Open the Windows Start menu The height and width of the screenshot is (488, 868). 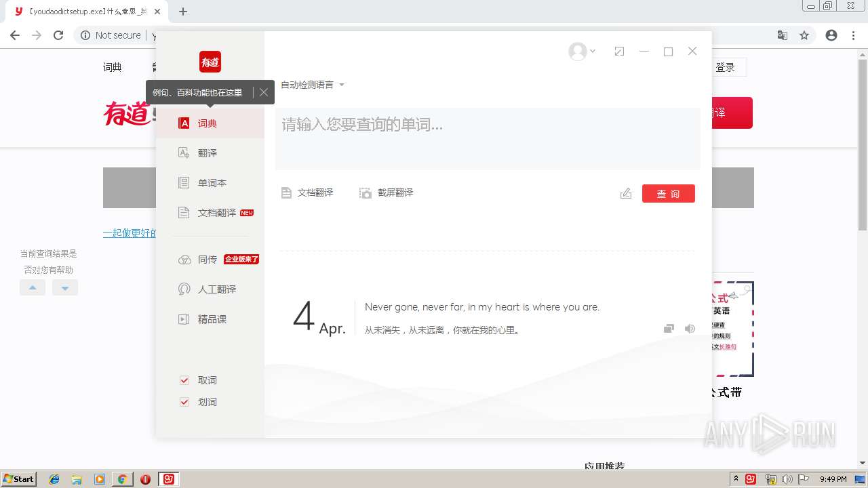(x=19, y=479)
